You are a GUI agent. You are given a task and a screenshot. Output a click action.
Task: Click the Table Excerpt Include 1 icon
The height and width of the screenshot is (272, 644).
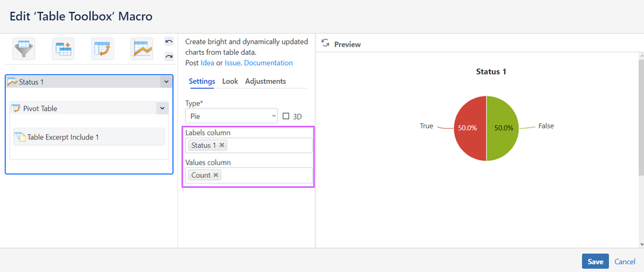tap(21, 136)
